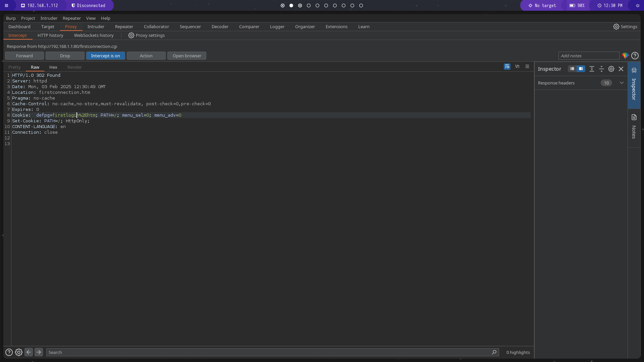The height and width of the screenshot is (362, 644).
Task: Go to next search match arrow
Action: pos(39,352)
